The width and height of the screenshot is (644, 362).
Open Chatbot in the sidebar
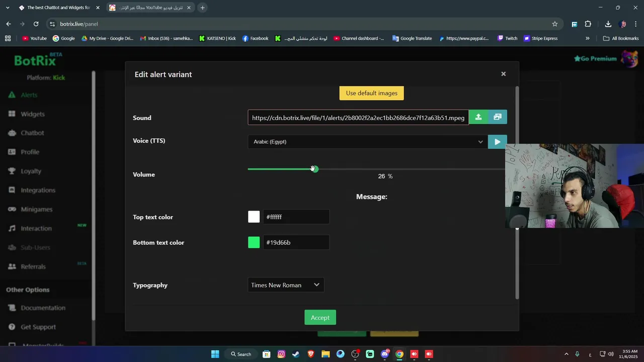(x=32, y=133)
